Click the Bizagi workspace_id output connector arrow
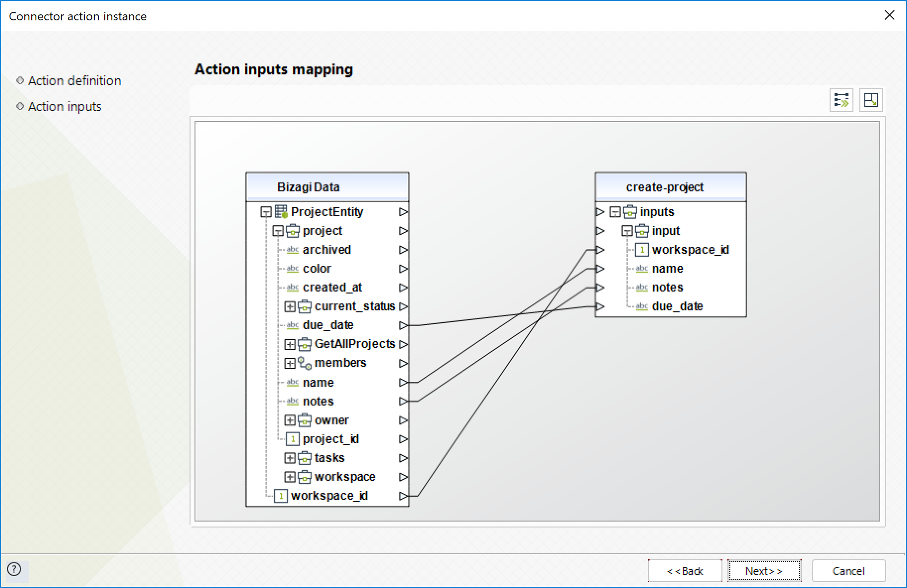 403,496
